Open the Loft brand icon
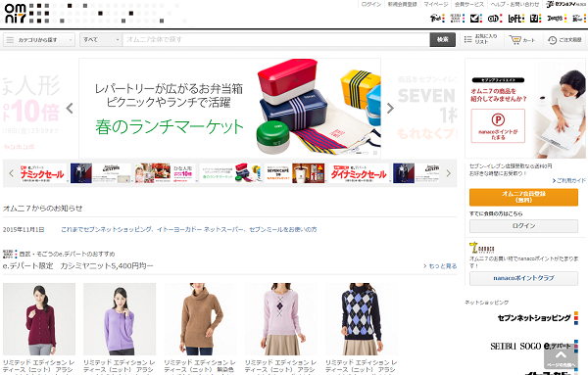 (x=516, y=18)
